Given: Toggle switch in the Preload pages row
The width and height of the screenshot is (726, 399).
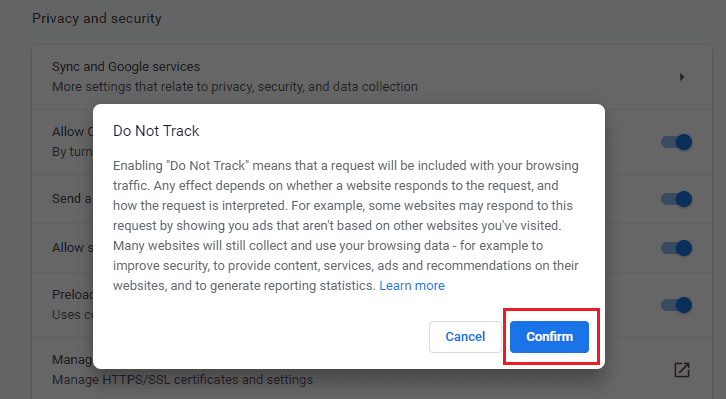Looking at the screenshot, I should click(x=676, y=305).
